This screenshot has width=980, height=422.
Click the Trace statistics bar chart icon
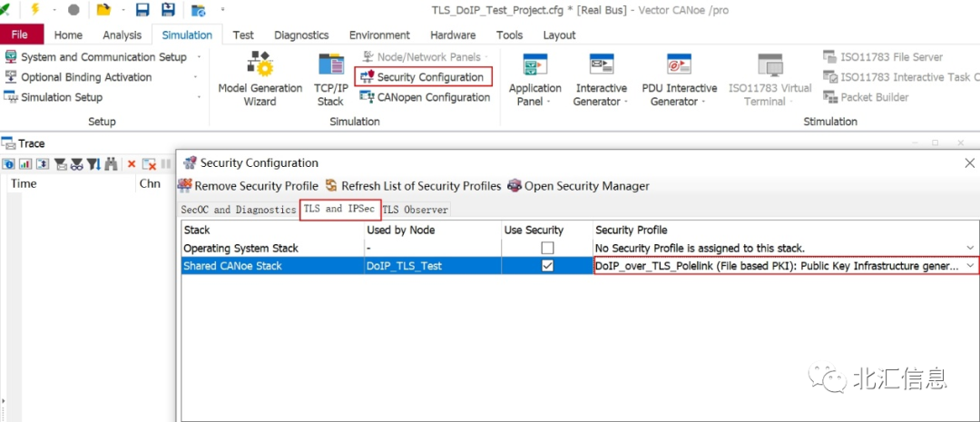coord(25,163)
